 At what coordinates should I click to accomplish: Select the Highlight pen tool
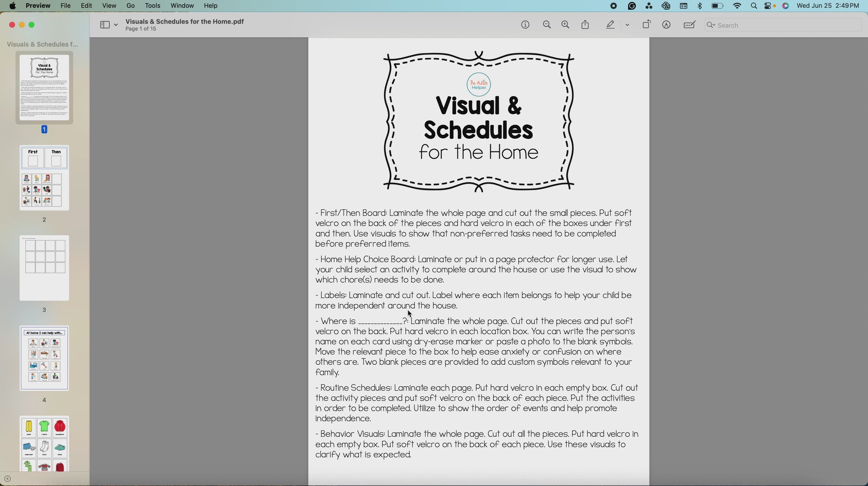point(610,25)
